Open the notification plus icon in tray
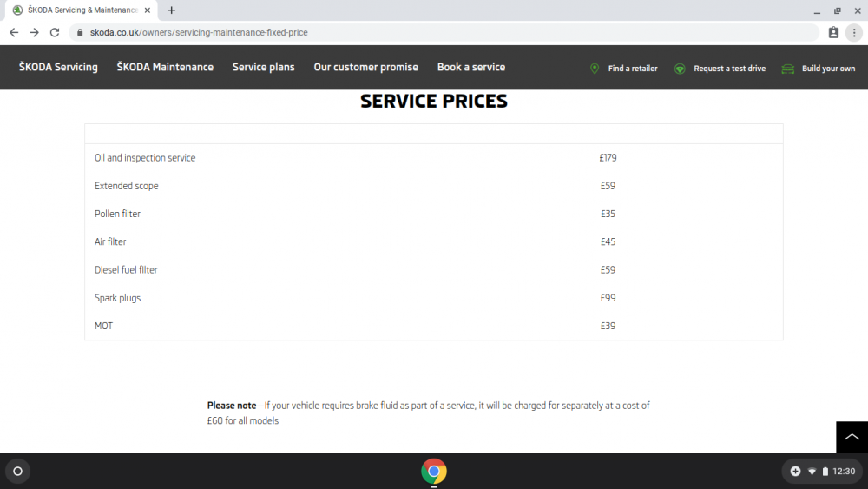The image size is (868, 489). pos(795,472)
